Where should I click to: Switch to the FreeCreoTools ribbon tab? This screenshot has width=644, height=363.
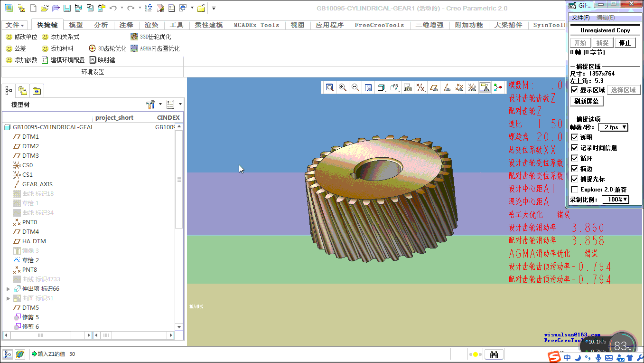tap(380, 25)
